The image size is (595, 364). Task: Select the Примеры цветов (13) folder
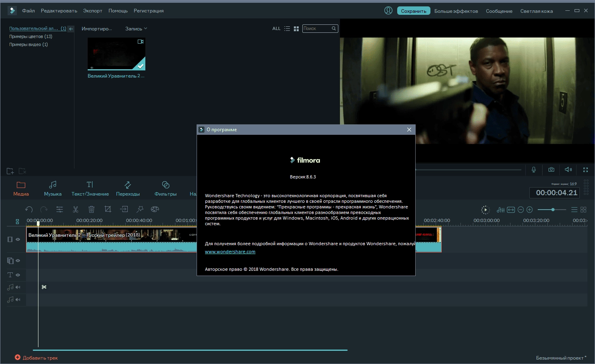(31, 36)
